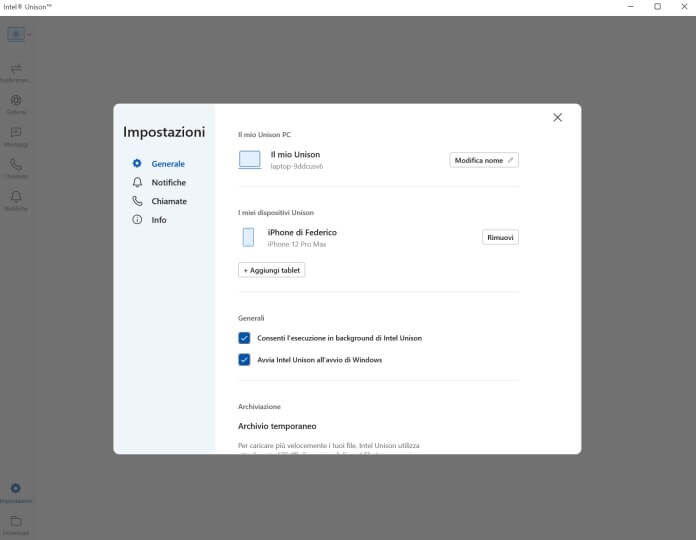The width and height of the screenshot is (696, 540).
Task: Click the info circle icon
Action: 137,220
